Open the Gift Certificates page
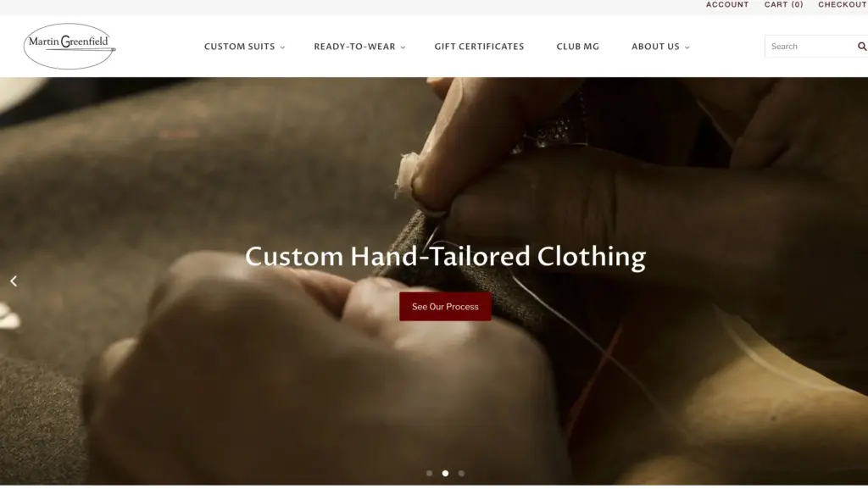Image resolution: width=868 pixels, height=489 pixels. point(479,47)
